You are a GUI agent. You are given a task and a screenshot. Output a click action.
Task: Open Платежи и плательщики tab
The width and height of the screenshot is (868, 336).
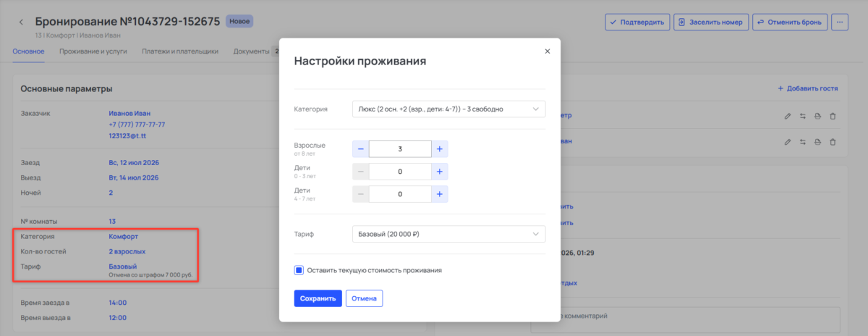pyautogui.click(x=180, y=51)
